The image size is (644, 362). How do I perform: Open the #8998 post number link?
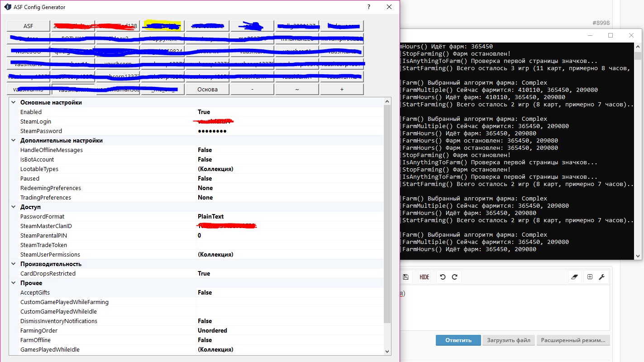[601, 23]
